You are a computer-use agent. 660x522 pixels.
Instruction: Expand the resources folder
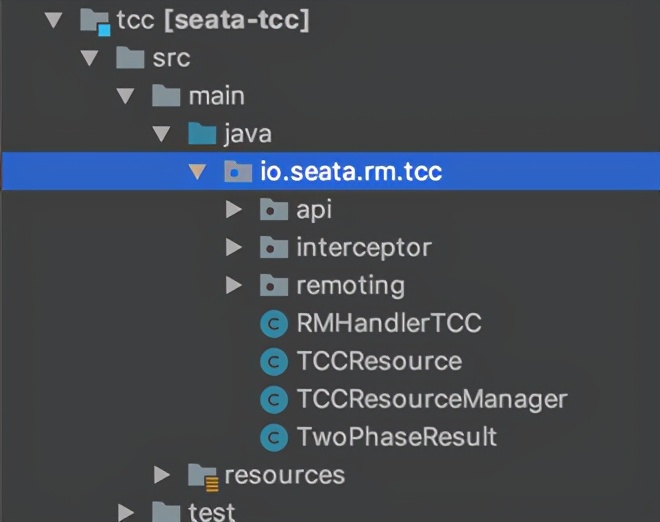tap(162, 475)
